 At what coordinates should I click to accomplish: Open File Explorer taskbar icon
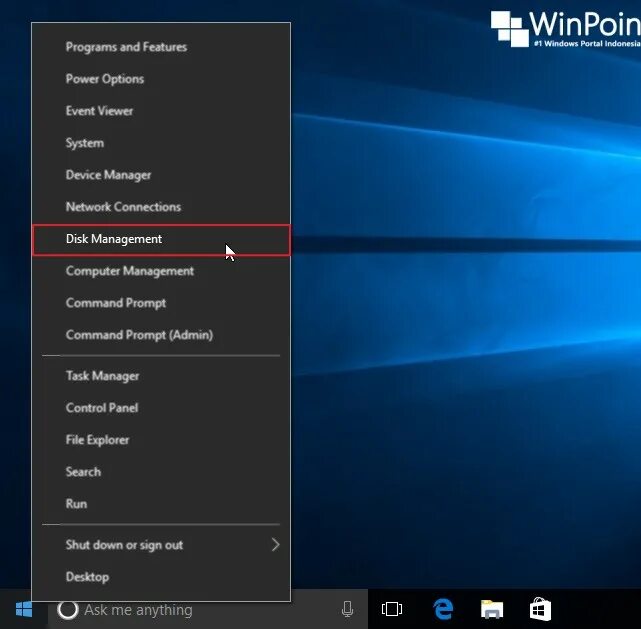492,609
